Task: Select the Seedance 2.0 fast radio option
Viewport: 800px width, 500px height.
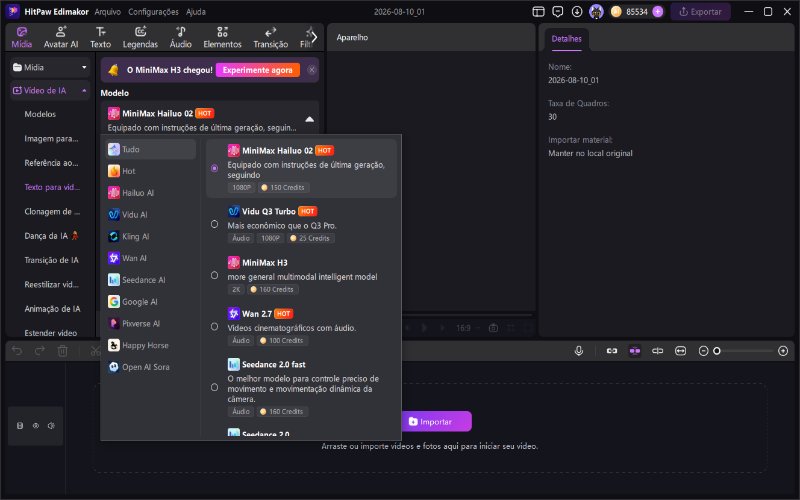Action: pyautogui.click(x=214, y=387)
